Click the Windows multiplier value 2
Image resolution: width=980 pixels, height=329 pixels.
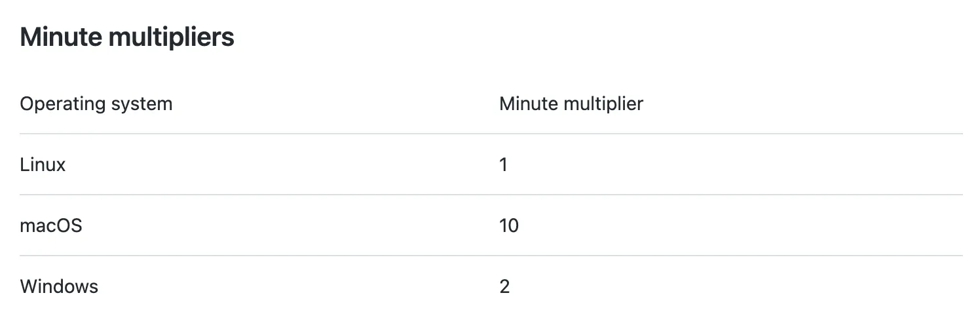[504, 286]
